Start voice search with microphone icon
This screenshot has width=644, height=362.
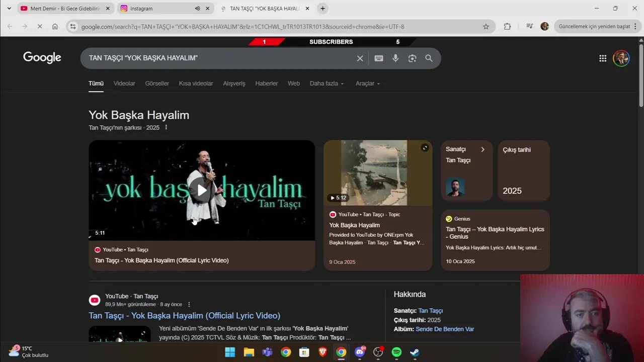pyautogui.click(x=395, y=58)
